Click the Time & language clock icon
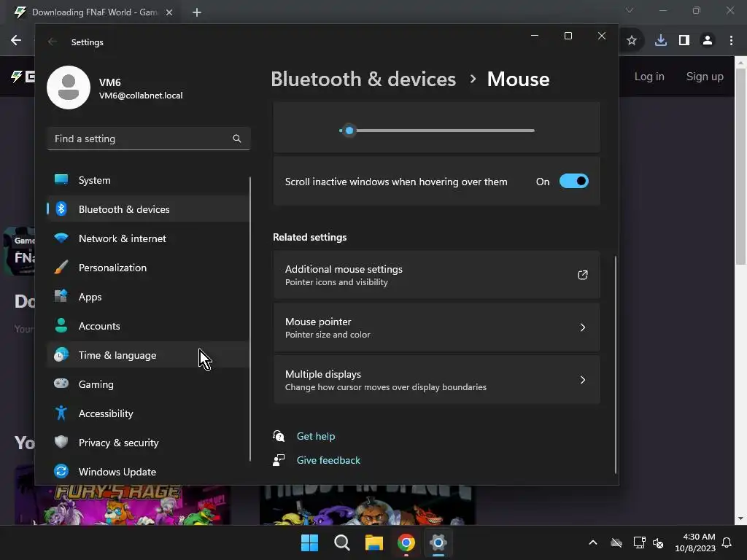 point(61,354)
